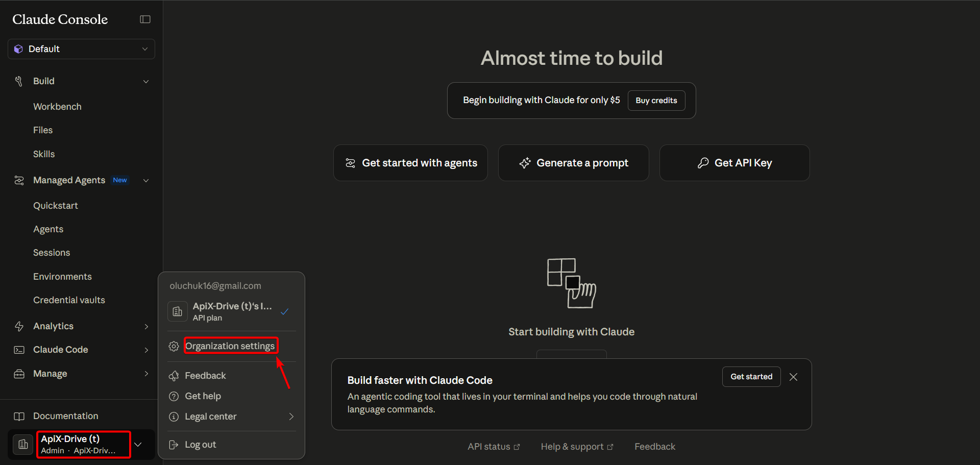The image size is (980, 465).
Task: Click the organization building icon in the account bar
Action: click(23, 445)
